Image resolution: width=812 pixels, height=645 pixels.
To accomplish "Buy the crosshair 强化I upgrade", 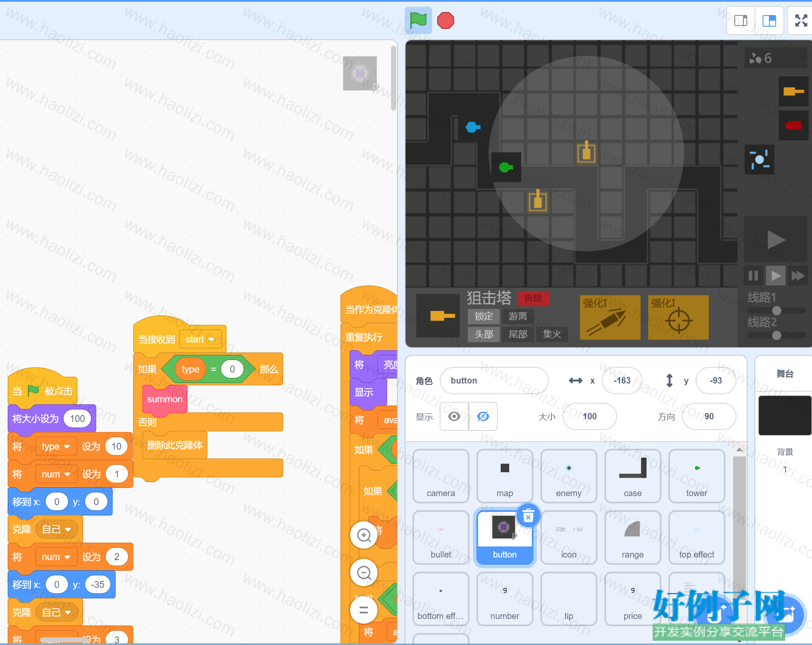I will tap(678, 317).
